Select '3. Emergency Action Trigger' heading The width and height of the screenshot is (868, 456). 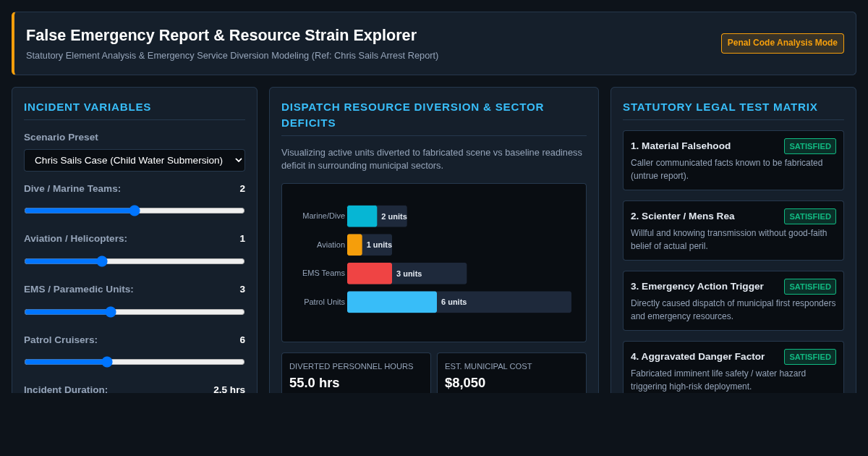click(x=697, y=287)
